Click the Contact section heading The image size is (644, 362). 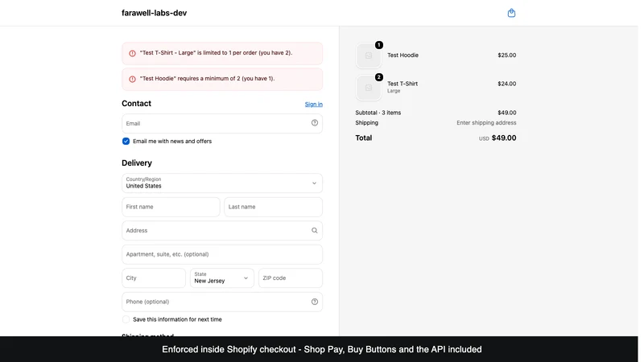click(136, 104)
